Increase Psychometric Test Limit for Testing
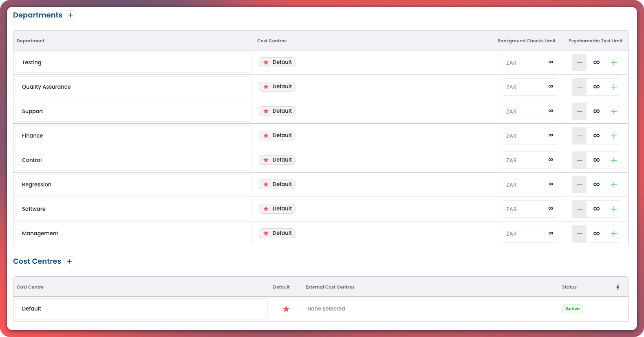The height and width of the screenshot is (337, 644). click(x=613, y=63)
